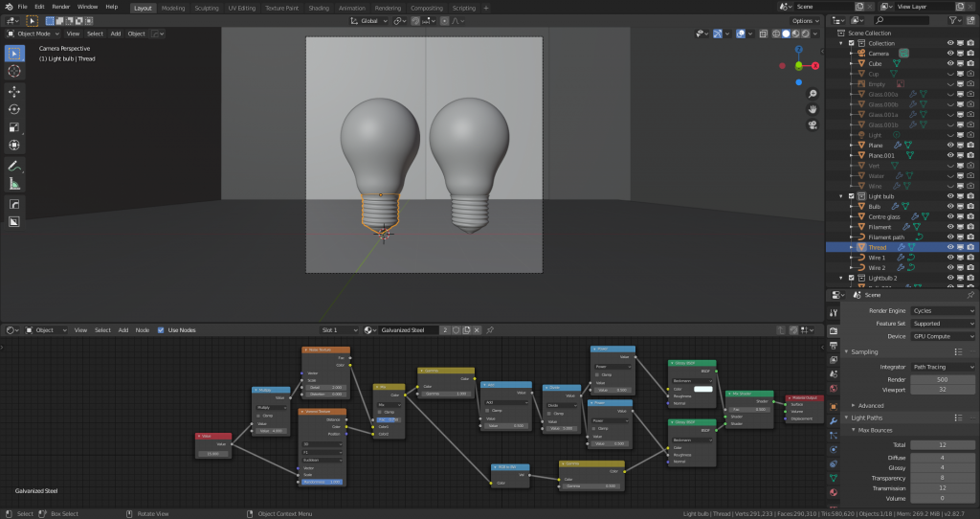Select the Rotate tool

(15, 109)
